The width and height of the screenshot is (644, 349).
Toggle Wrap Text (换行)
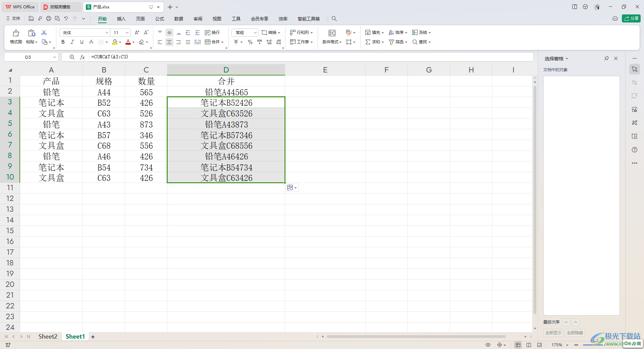tap(212, 33)
